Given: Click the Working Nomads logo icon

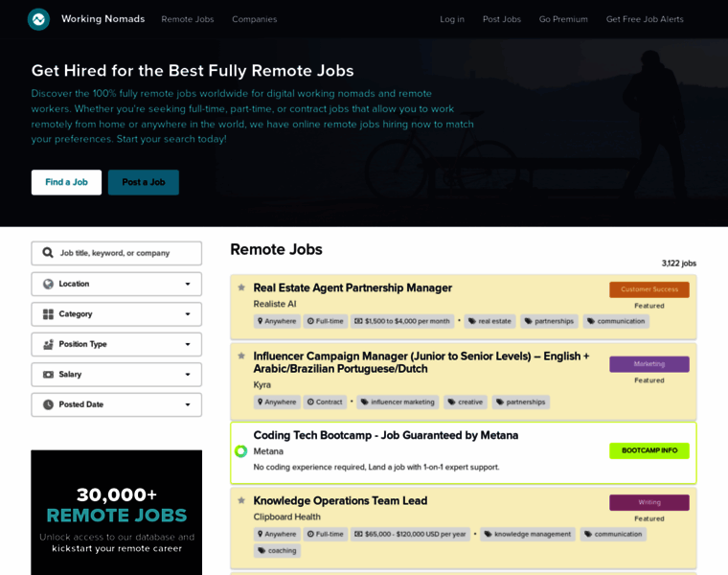Looking at the screenshot, I should pyautogui.click(x=38, y=19).
